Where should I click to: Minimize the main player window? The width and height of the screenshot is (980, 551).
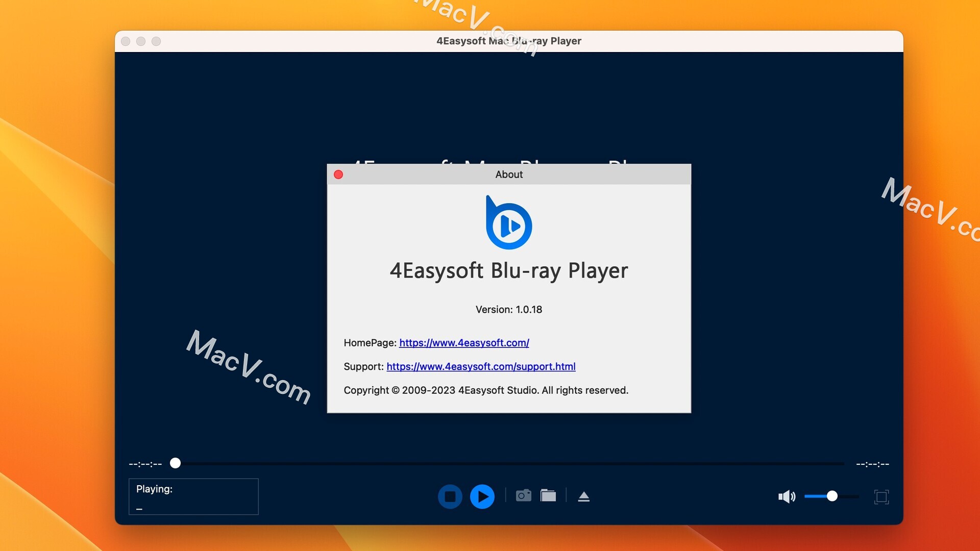tap(141, 41)
